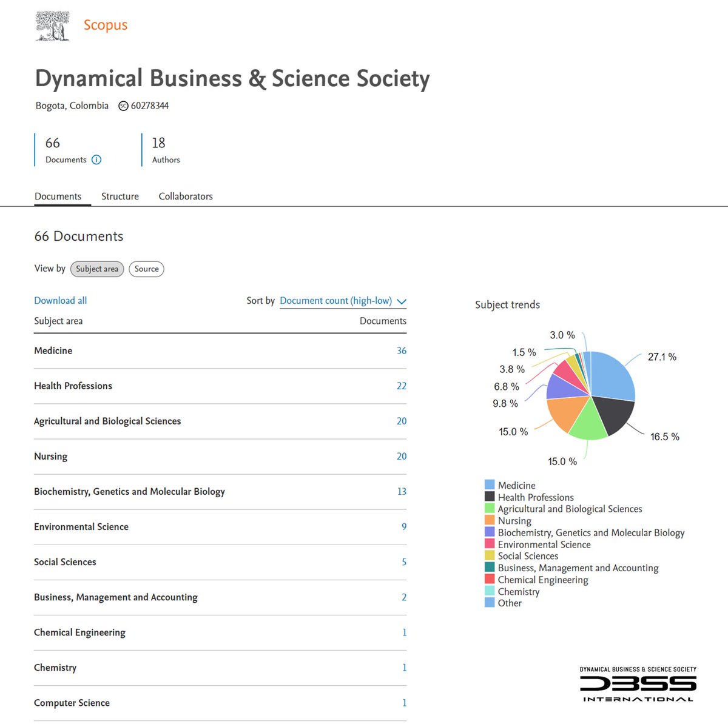Open the Document count sort dropdown

click(x=343, y=301)
